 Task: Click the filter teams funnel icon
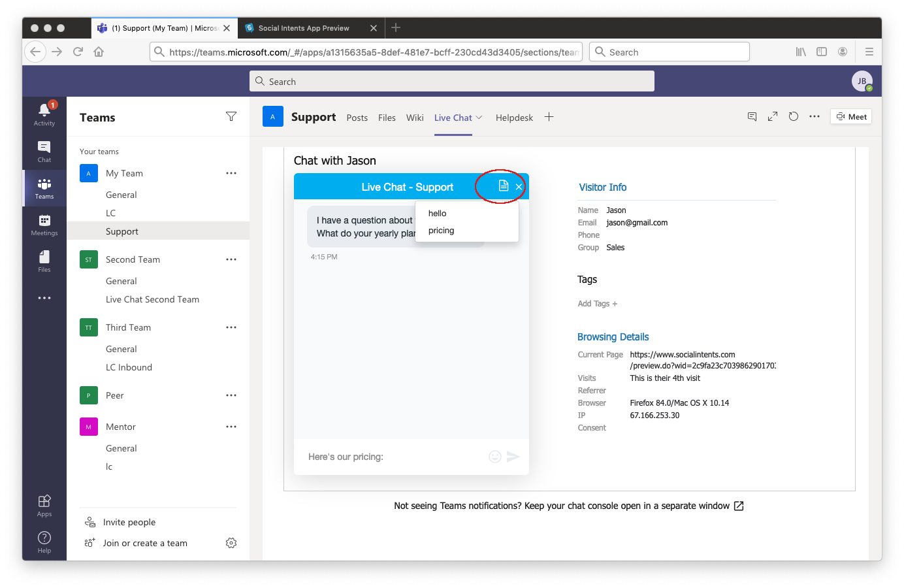point(231,117)
